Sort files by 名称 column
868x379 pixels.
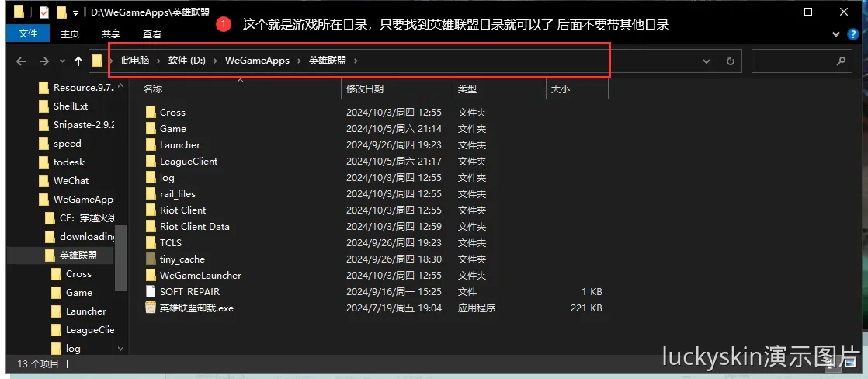click(x=153, y=89)
